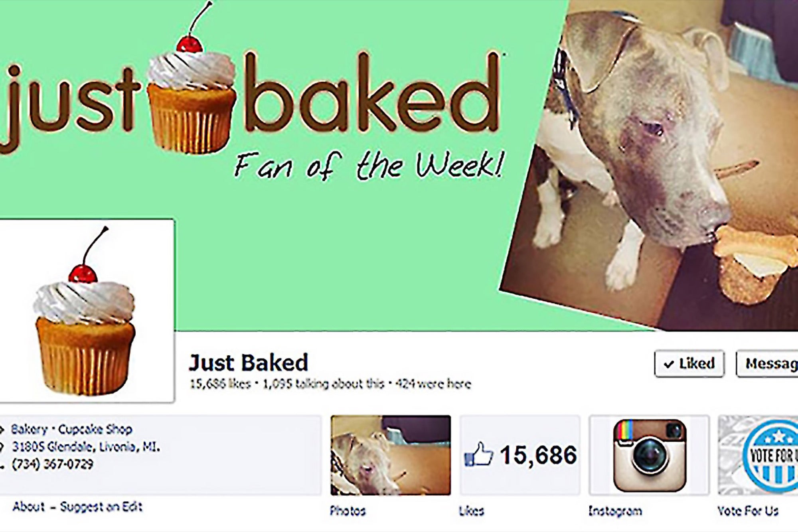Image resolution: width=798 pixels, height=532 pixels.
Task: Select the Photos tab label
Action: (348, 511)
